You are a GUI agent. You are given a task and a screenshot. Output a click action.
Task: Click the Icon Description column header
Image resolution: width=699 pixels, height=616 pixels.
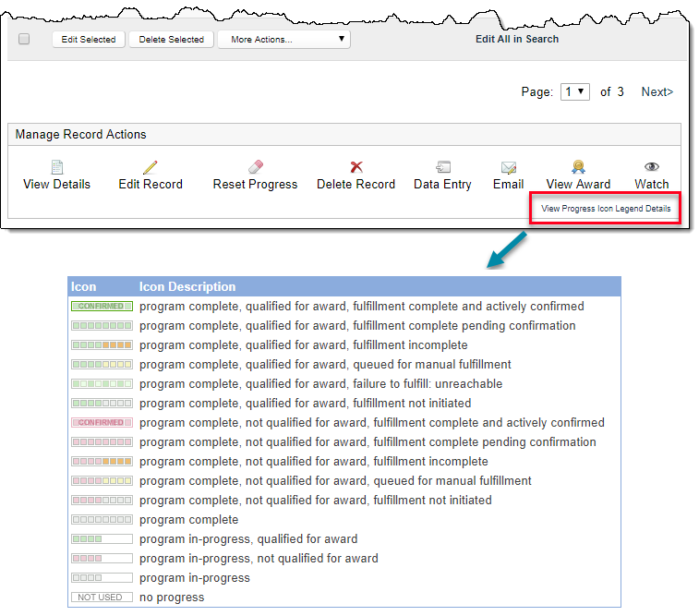click(187, 286)
